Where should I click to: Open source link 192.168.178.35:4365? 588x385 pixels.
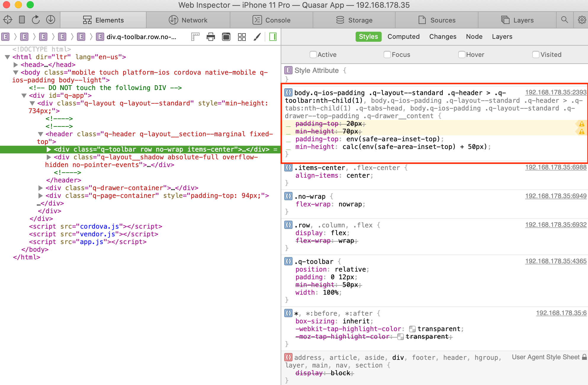click(x=555, y=261)
